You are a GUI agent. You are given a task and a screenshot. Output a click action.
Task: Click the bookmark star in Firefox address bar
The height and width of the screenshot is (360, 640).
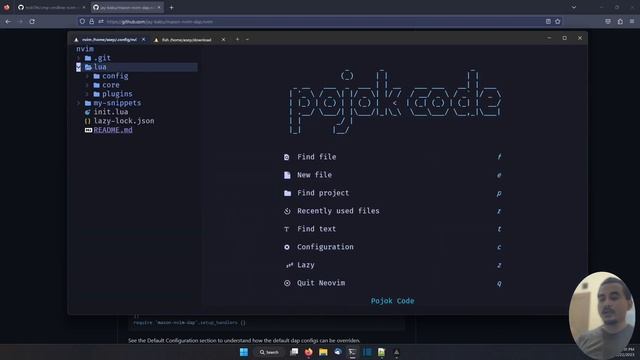[x=558, y=21]
